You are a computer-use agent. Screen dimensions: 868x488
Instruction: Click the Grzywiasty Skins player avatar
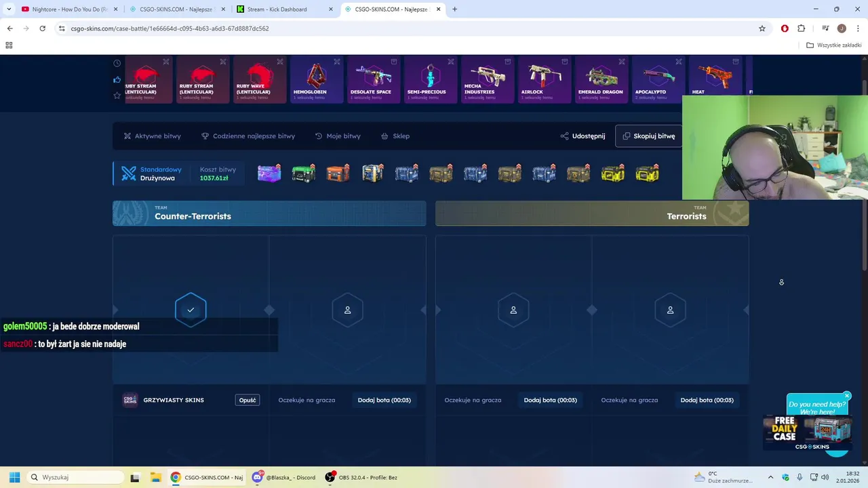[130, 400]
